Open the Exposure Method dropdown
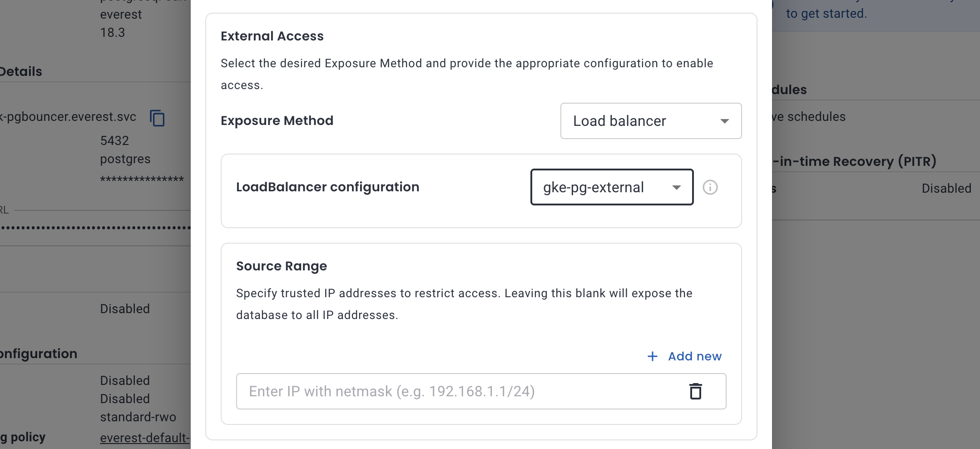This screenshot has height=449, width=980. pos(651,121)
